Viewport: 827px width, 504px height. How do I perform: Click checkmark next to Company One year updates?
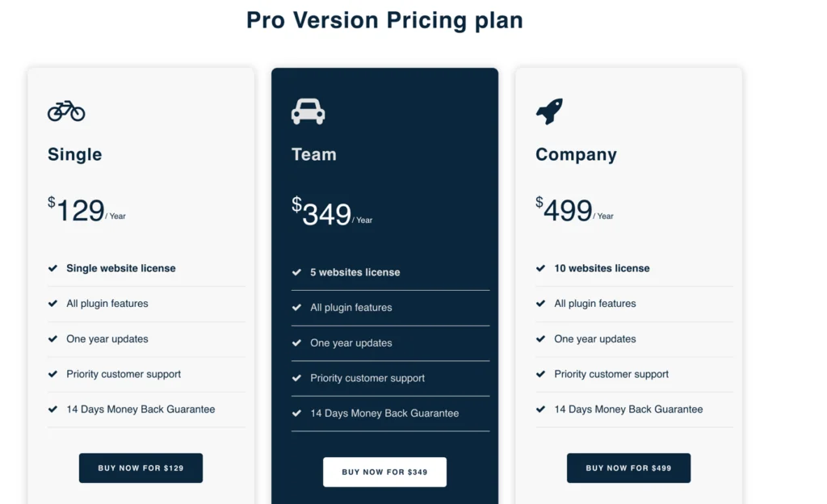pos(540,338)
